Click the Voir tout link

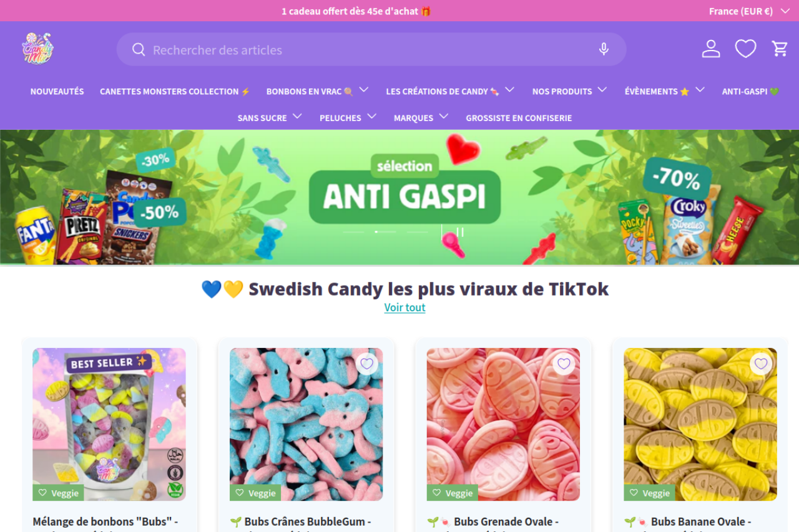pyautogui.click(x=404, y=307)
